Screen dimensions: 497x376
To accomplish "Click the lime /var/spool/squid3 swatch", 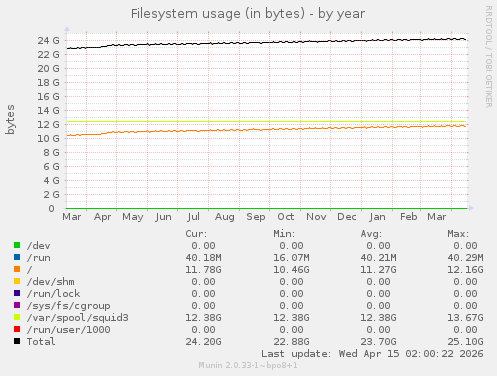I will [x=17, y=317].
